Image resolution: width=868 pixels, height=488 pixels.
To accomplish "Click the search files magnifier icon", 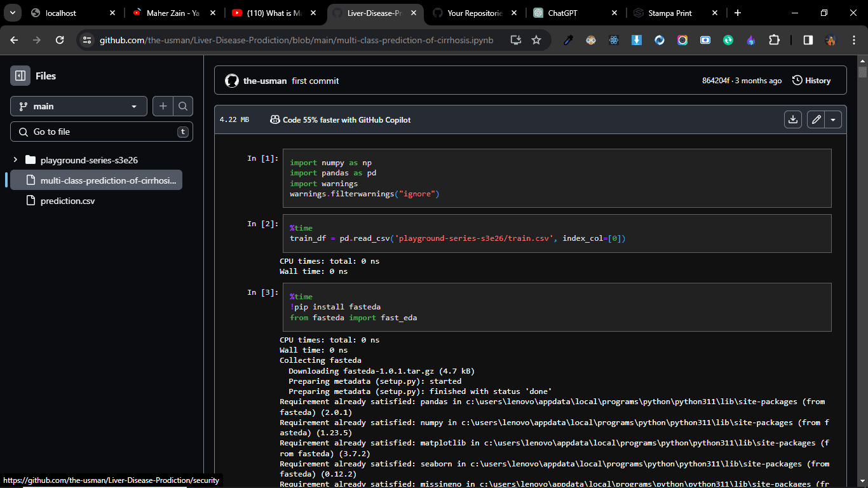I will pos(183,106).
